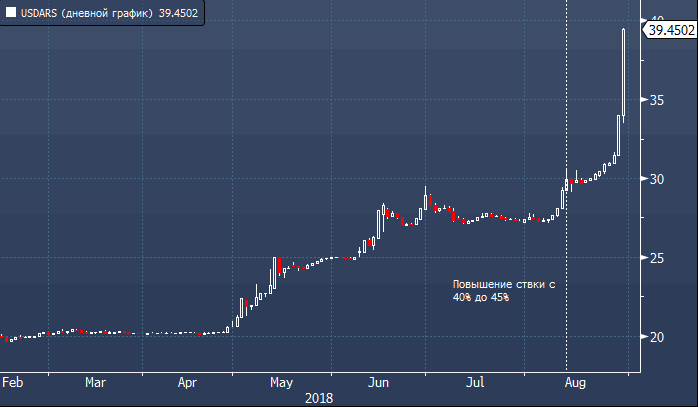Click the 20 price level marker
The image size is (698, 407).
coord(657,337)
